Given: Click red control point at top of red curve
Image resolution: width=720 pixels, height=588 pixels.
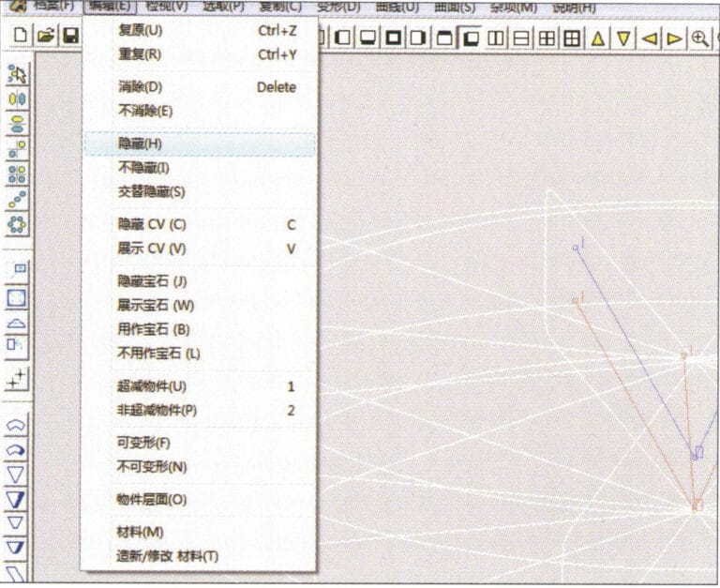Looking at the screenshot, I should click(575, 301).
